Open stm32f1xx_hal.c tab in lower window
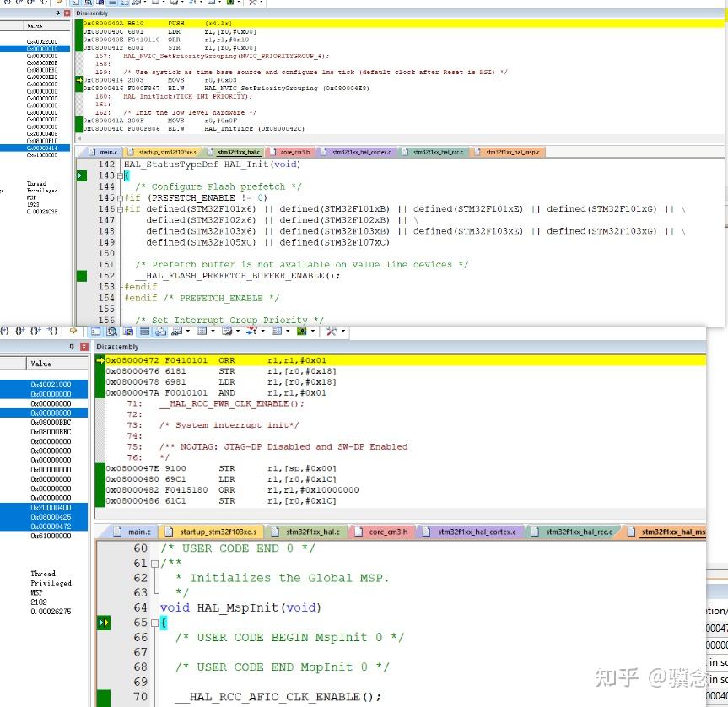The width and height of the screenshot is (728, 707). coord(306,532)
